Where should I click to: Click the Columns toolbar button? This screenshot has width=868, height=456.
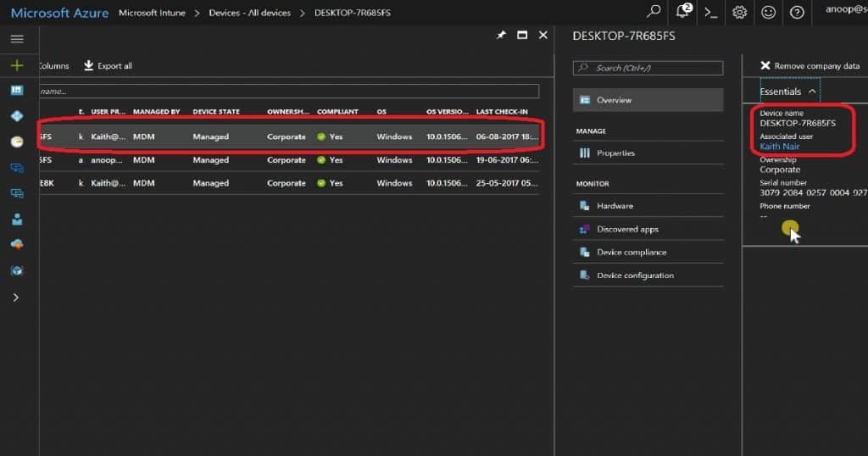point(53,66)
